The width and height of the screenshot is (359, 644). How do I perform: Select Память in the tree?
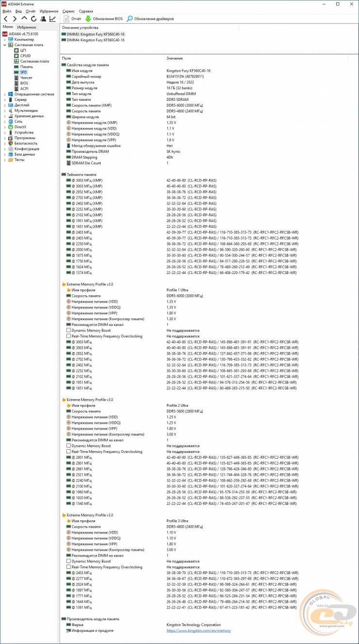(23, 66)
